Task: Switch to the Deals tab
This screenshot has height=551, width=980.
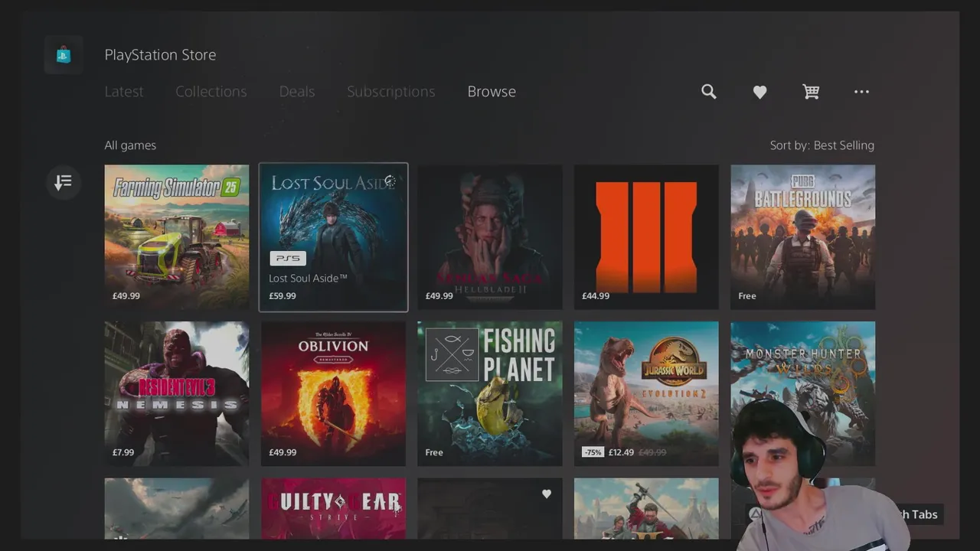Action: coord(297,91)
